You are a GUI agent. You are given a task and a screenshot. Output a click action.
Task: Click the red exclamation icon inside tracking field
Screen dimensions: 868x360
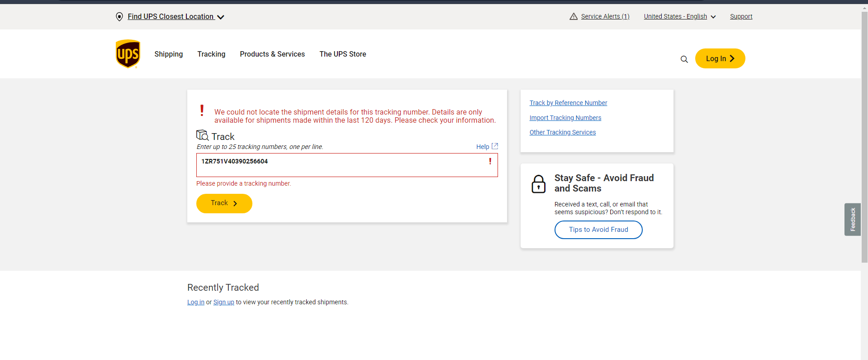tap(490, 161)
